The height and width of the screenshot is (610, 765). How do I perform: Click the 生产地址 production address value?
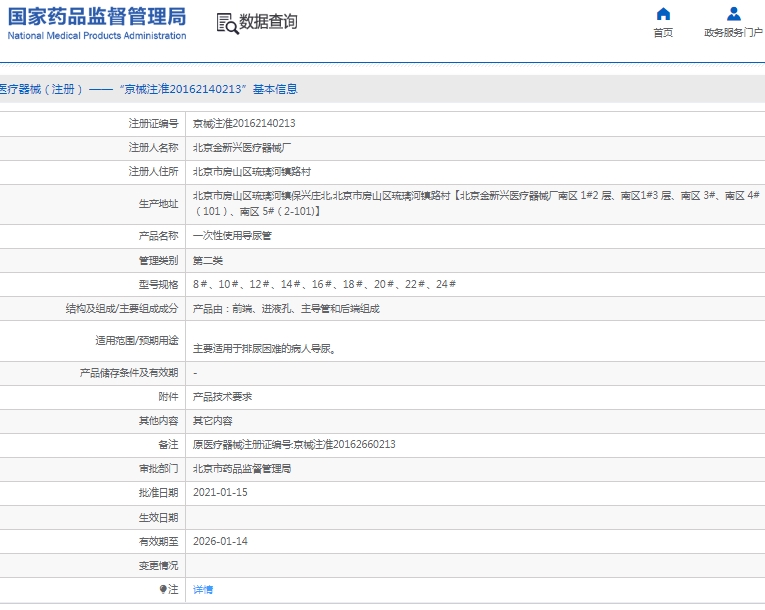click(x=476, y=203)
